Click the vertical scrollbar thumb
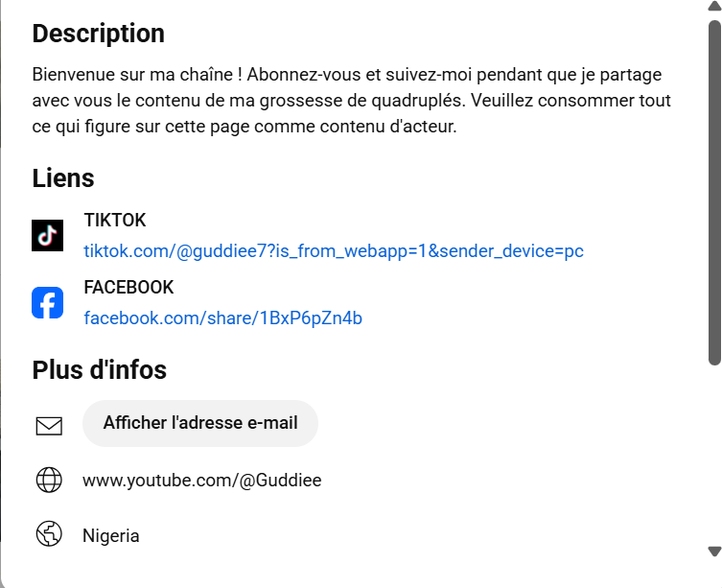The height and width of the screenshot is (588, 722). pos(713,192)
